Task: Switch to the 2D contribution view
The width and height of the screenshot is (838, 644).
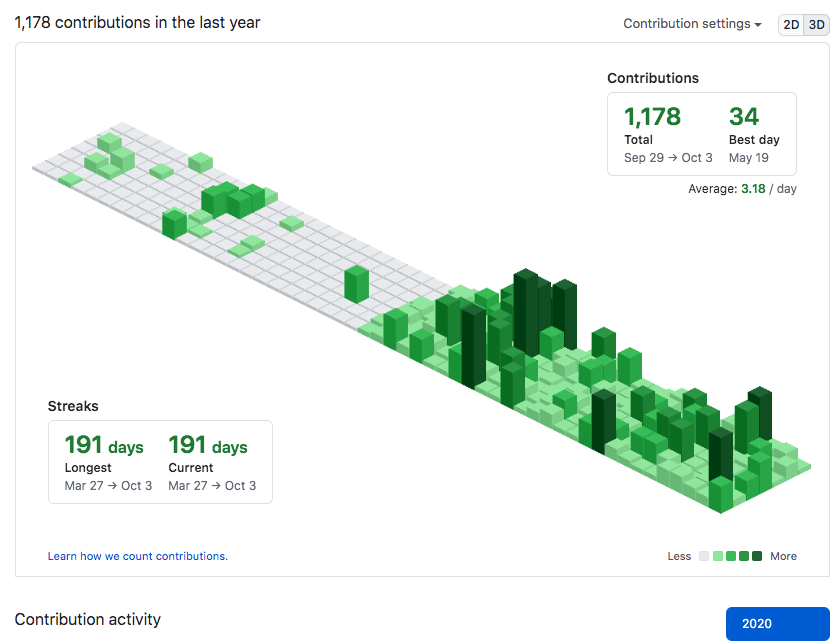Action: pos(791,25)
